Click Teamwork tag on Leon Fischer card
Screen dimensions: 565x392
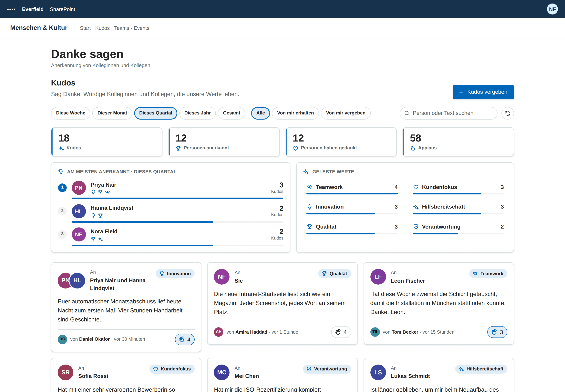click(488, 274)
